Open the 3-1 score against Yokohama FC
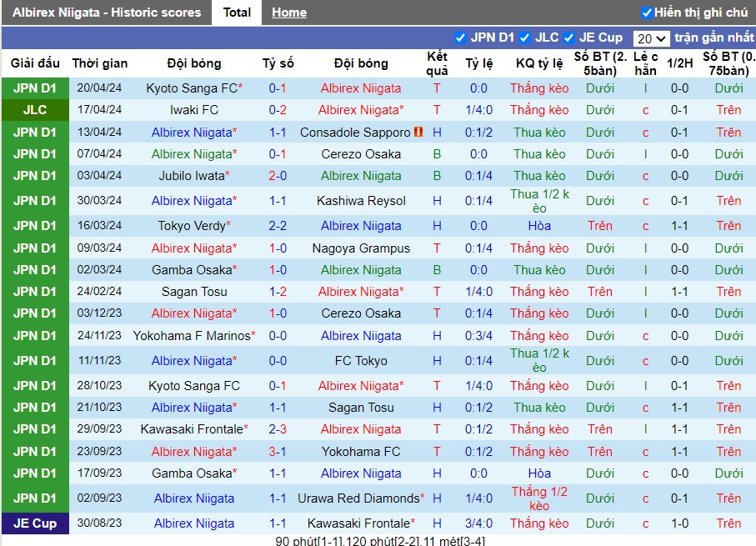Image resolution: width=756 pixels, height=546 pixels. (278, 452)
